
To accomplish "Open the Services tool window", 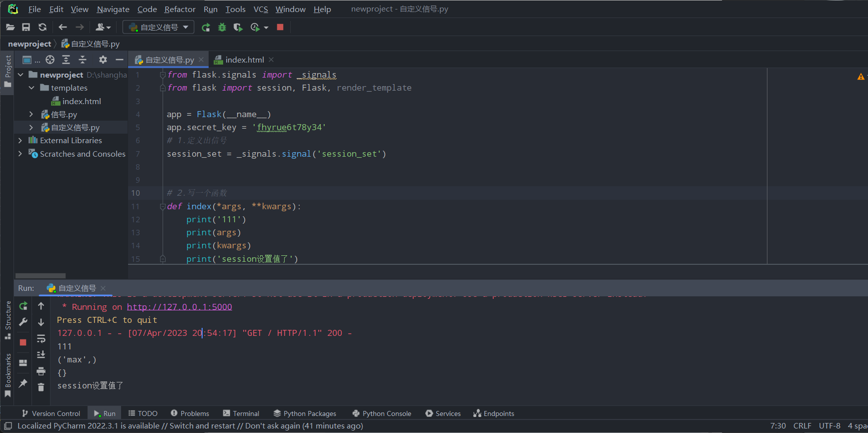I will coord(443,413).
